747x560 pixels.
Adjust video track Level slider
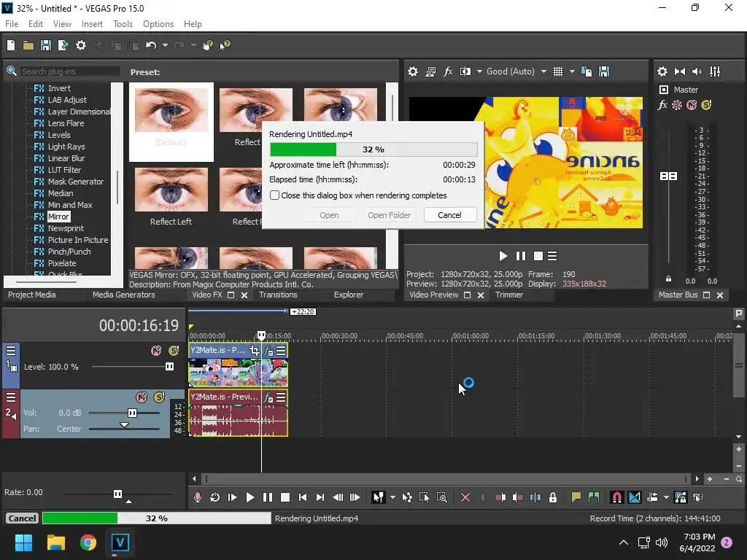pyautogui.click(x=169, y=366)
